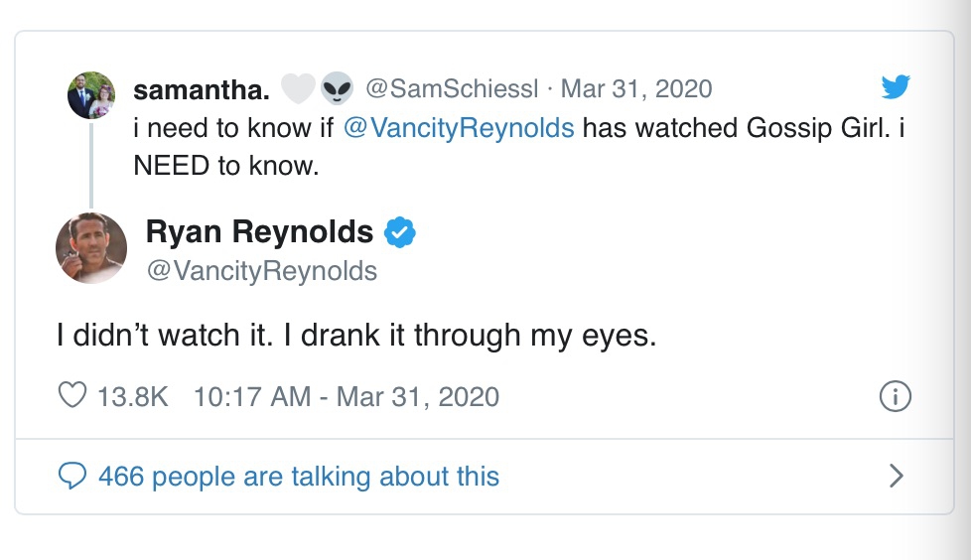Open samantha's profile picture
Screen dimensions: 971x560
pyautogui.click(x=91, y=94)
